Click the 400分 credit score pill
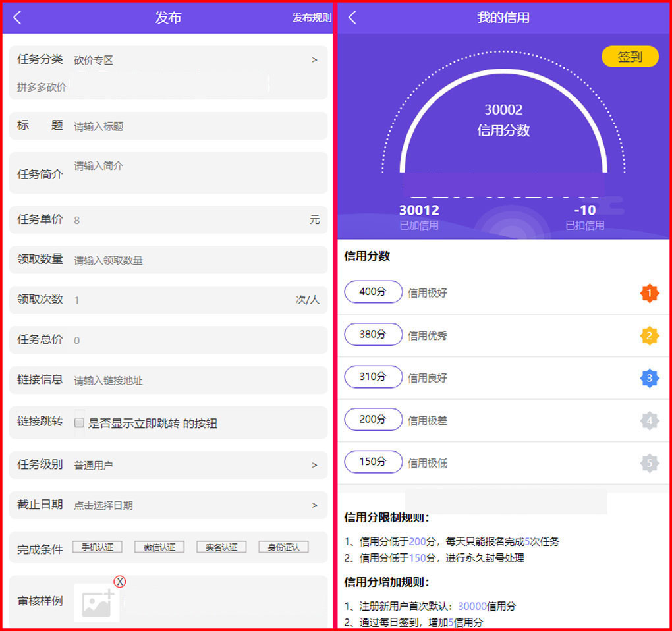This screenshot has width=672, height=631. coord(373,293)
